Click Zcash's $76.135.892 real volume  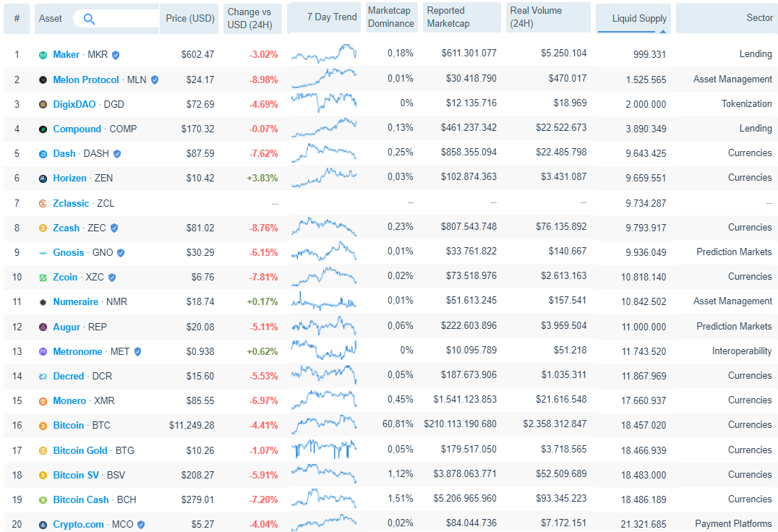561,226
